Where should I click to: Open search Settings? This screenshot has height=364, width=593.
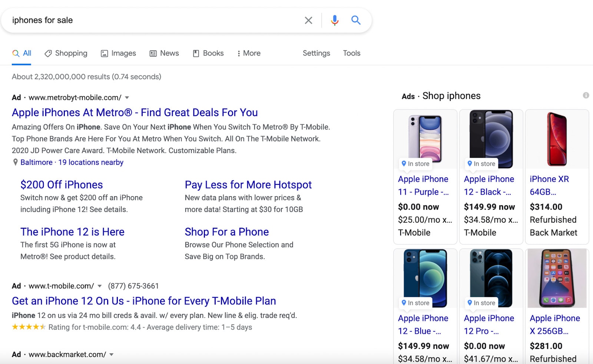click(317, 53)
